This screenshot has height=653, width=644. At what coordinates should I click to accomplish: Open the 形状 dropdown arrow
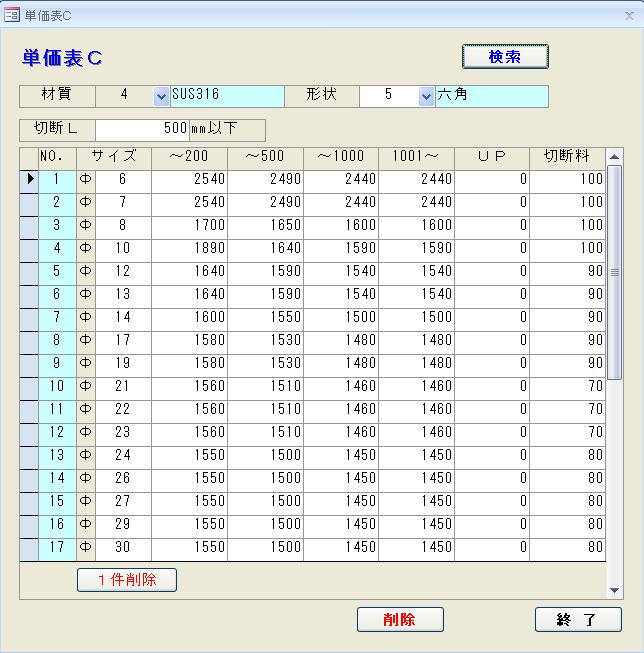[x=426, y=96]
